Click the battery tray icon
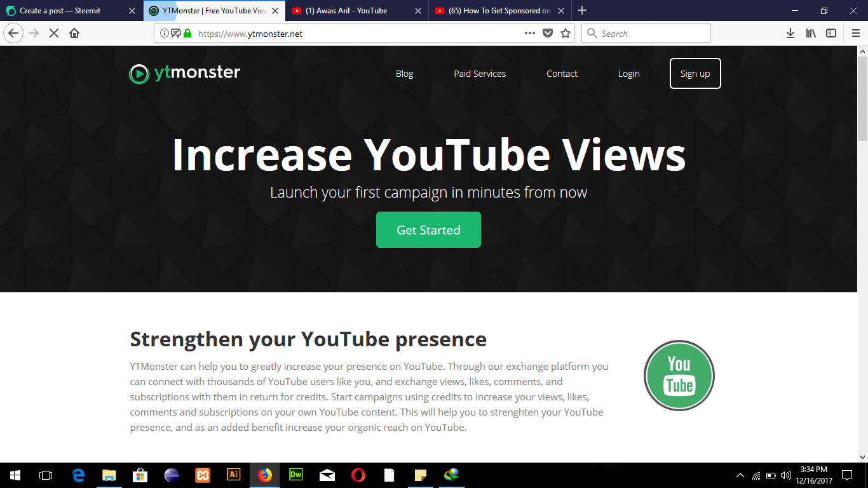 click(x=771, y=475)
